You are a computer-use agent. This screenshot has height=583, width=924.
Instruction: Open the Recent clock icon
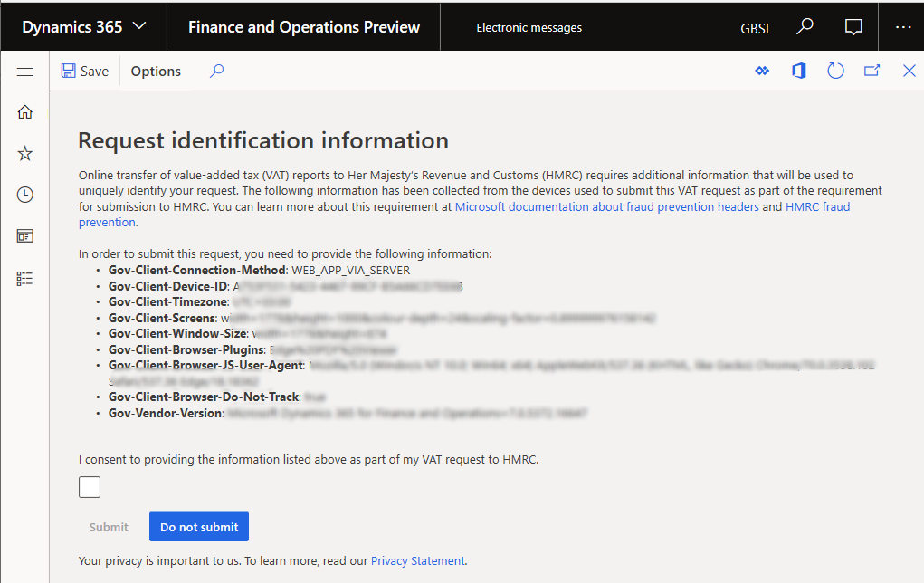click(24, 195)
